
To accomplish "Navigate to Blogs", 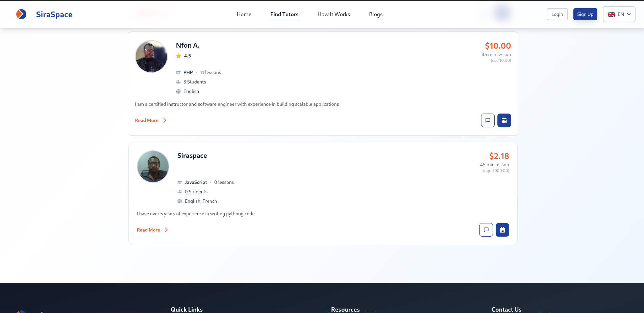I will pos(376,14).
